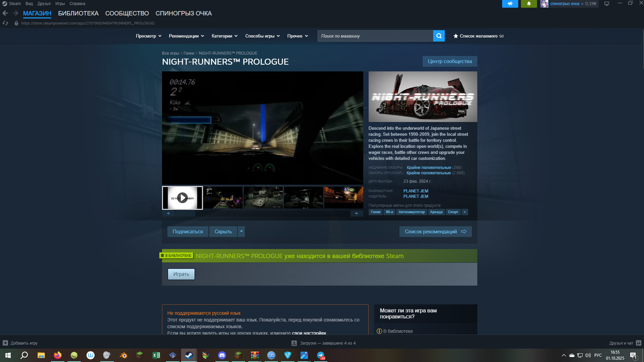Add more tags with plus button
644x362 pixels.
[x=465, y=212]
